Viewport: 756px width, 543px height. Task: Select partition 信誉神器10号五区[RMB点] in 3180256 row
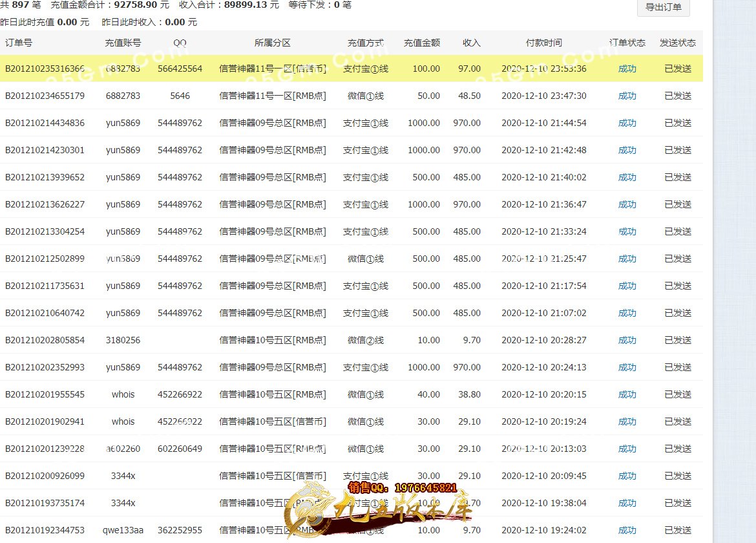pyautogui.click(x=273, y=340)
